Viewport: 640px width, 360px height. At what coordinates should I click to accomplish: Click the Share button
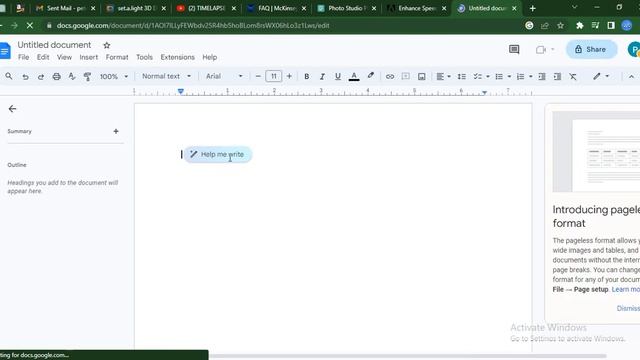591,49
